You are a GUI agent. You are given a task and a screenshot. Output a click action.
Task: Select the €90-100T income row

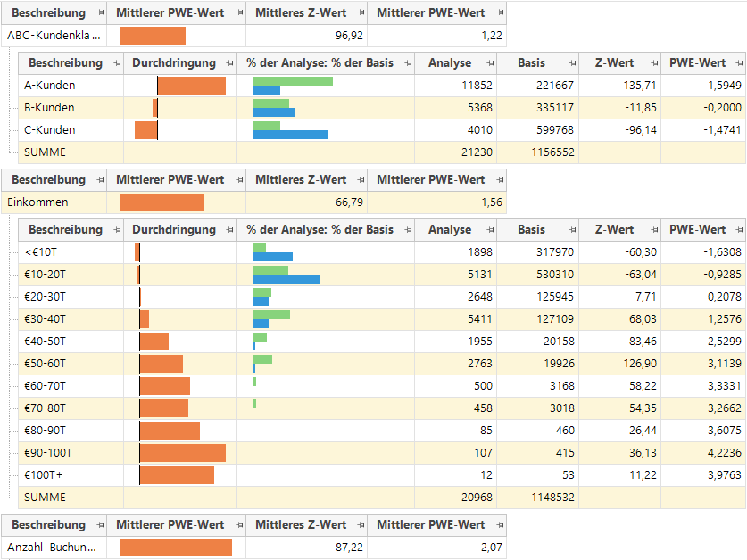[382, 453]
